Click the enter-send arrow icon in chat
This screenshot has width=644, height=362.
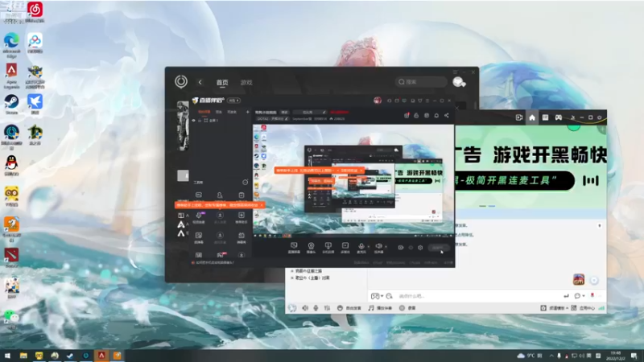tap(566, 296)
